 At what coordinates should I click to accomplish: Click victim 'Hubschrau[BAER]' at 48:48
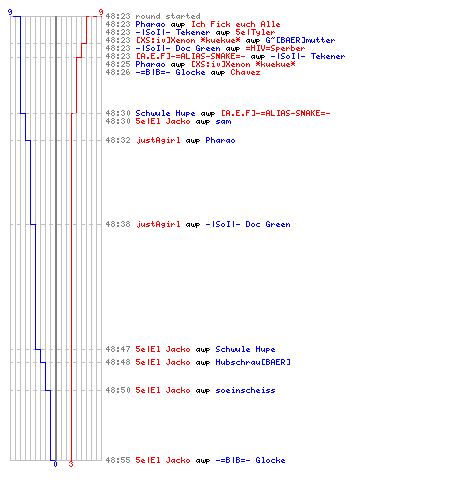[x=253, y=362]
